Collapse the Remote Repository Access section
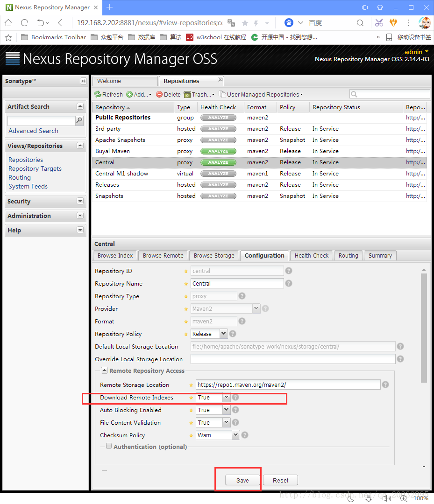The image size is (434, 504). 104,370
